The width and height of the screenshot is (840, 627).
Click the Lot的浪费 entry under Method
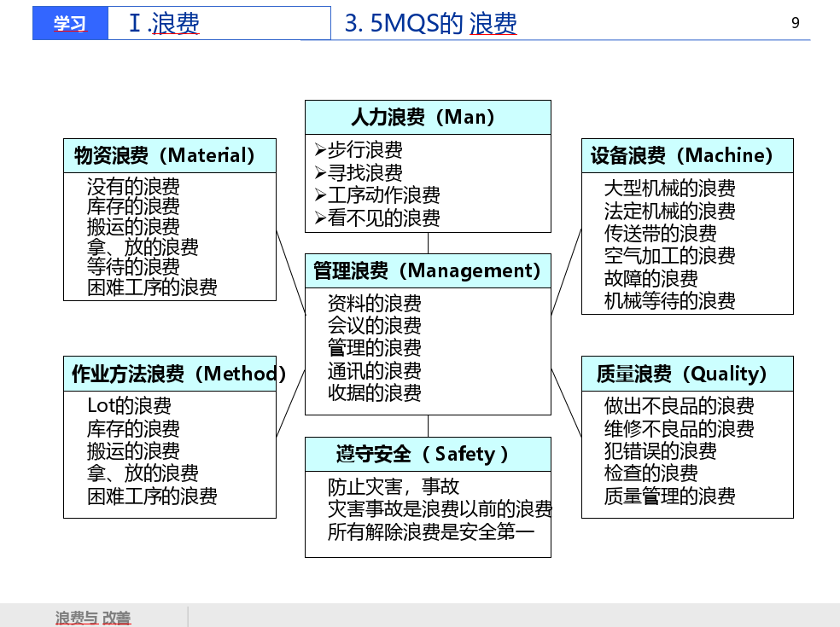[x=128, y=405]
